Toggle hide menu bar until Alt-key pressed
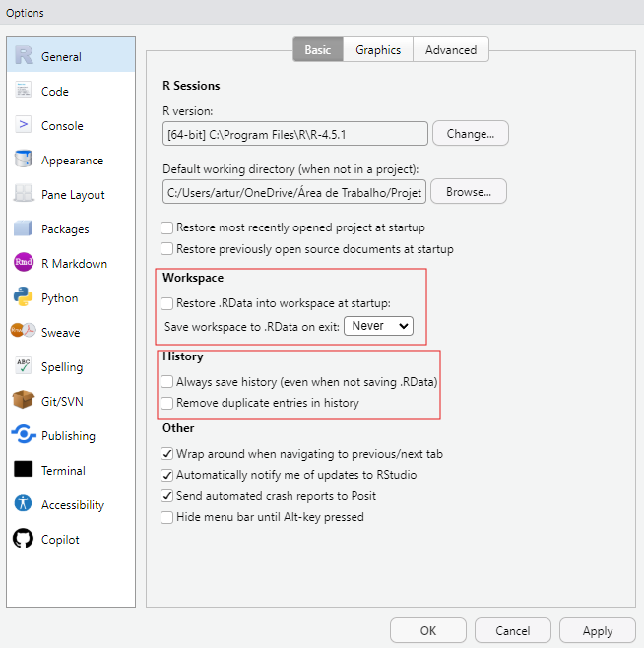Image resolution: width=644 pixels, height=648 pixels. click(167, 517)
